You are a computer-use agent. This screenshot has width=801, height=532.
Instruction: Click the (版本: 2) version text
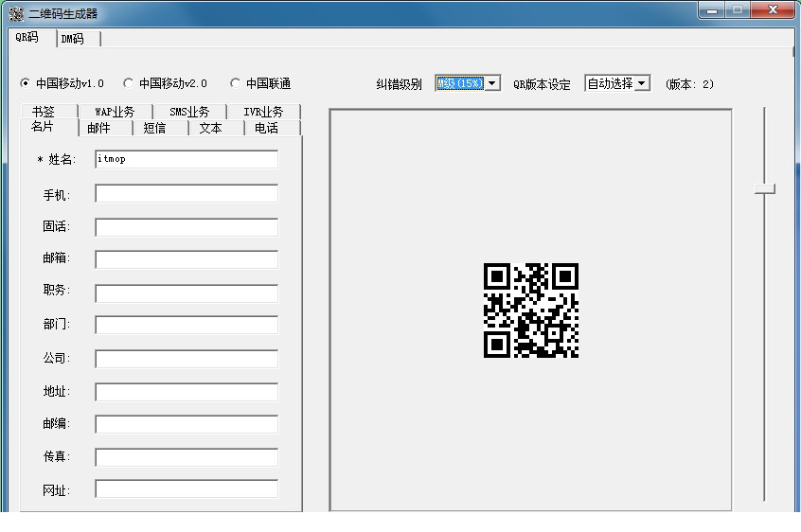(689, 84)
